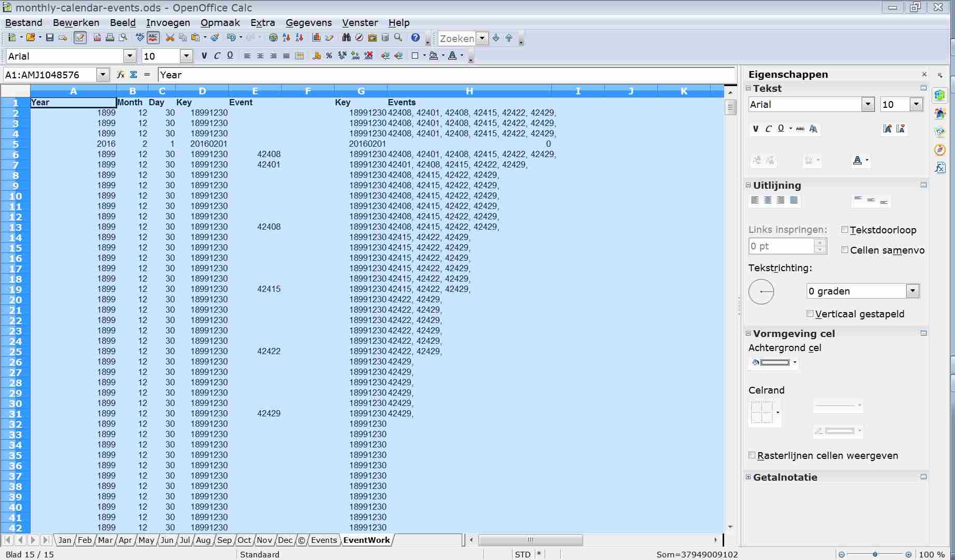Add a decimal place
The height and width of the screenshot is (560, 955).
point(355,56)
